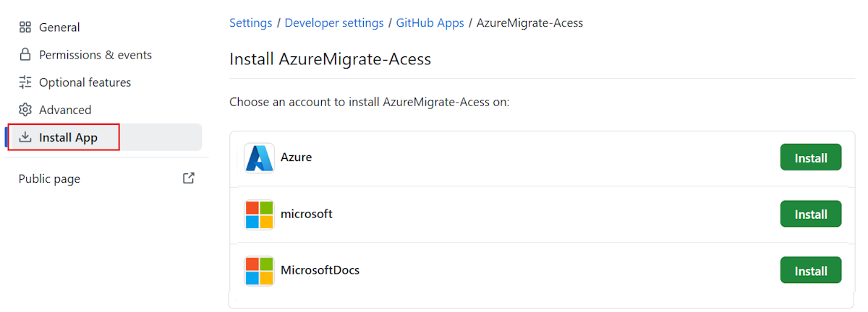Click the Install App download icon
The height and width of the screenshot is (312, 868).
coord(25,137)
